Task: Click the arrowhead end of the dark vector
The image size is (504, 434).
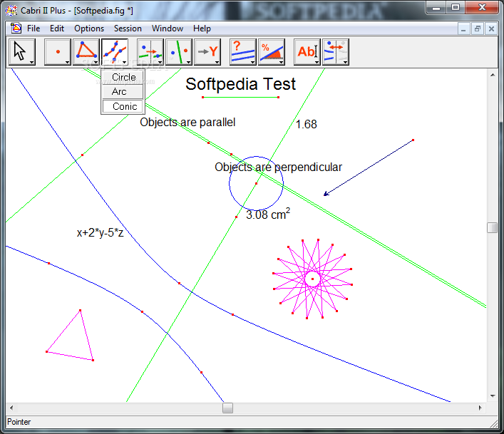Action: (x=326, y=194)
